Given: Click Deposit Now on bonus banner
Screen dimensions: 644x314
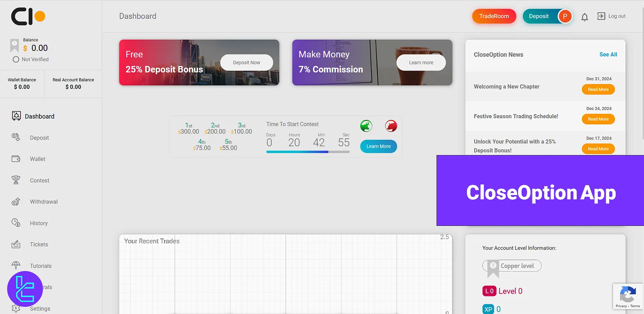Looking at the screenshot, I should [247, 63].
